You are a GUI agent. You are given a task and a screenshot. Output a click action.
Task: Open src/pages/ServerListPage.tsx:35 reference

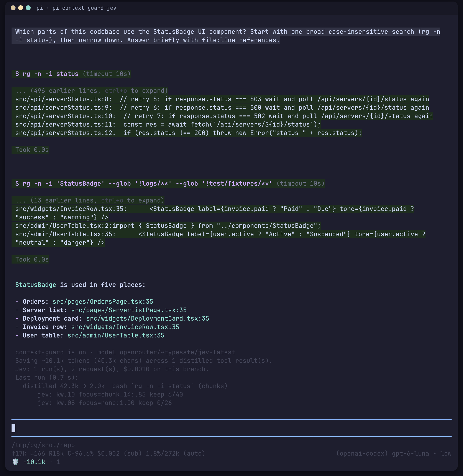(129, 310)
